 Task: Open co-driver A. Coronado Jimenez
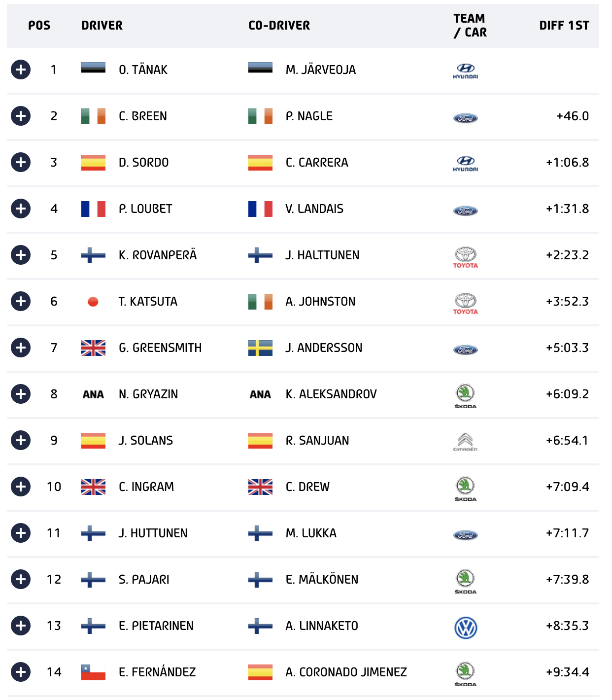point(346,672)
